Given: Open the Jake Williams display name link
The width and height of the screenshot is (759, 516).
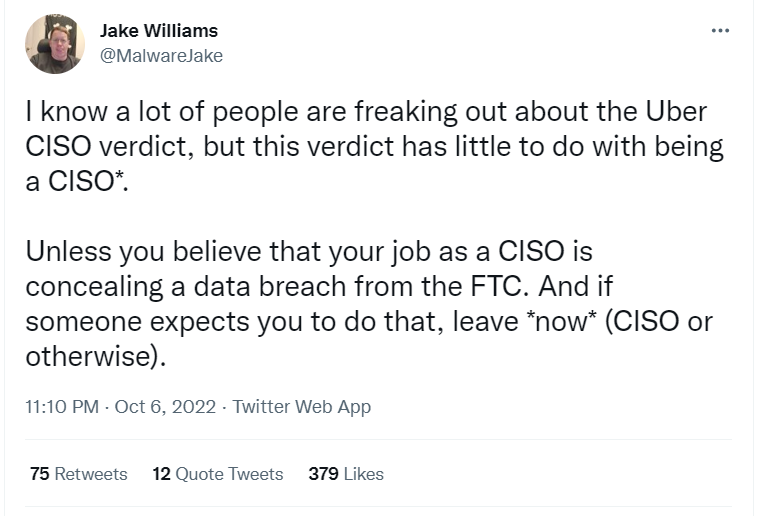Looking at the screenshot, I should tap(159, 31).
